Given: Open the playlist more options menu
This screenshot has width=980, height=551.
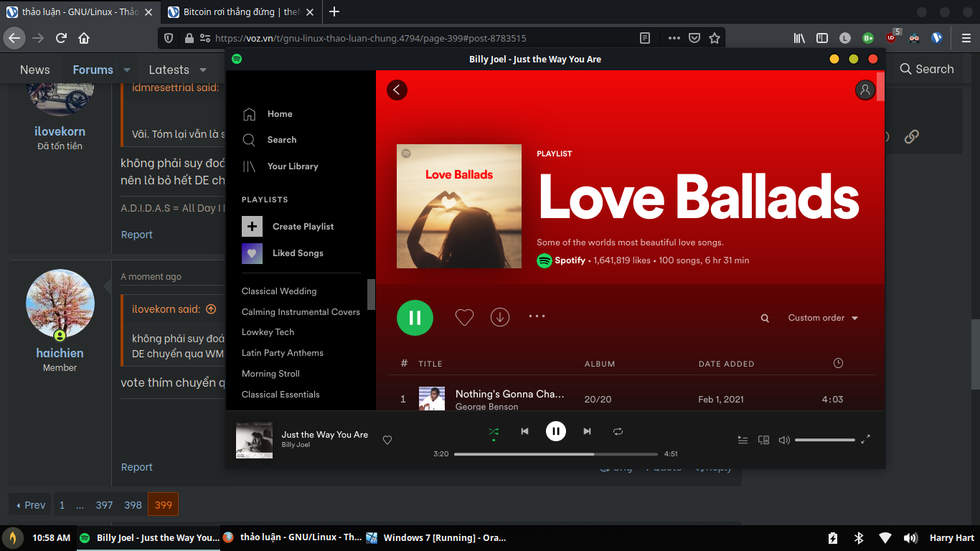Looking at the screenshot, I should (537, 316).
